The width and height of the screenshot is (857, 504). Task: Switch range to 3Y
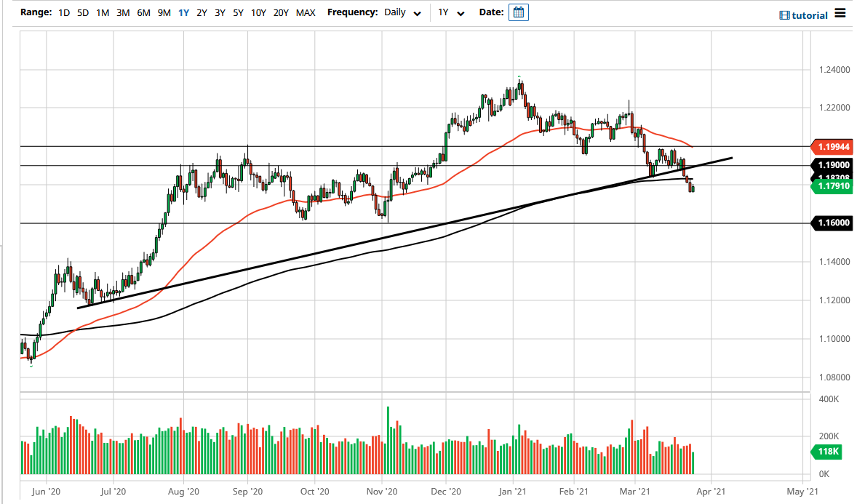click(220, 12)
